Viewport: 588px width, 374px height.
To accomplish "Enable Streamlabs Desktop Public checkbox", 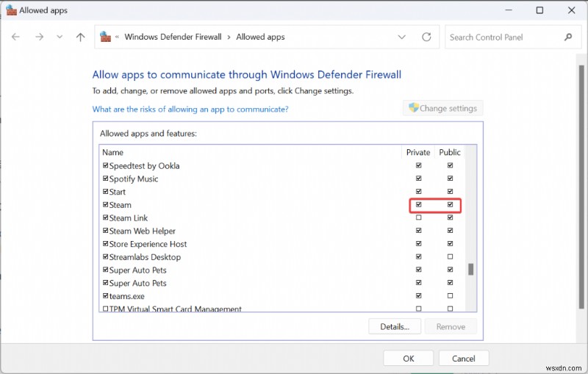I will coord(450,256).
